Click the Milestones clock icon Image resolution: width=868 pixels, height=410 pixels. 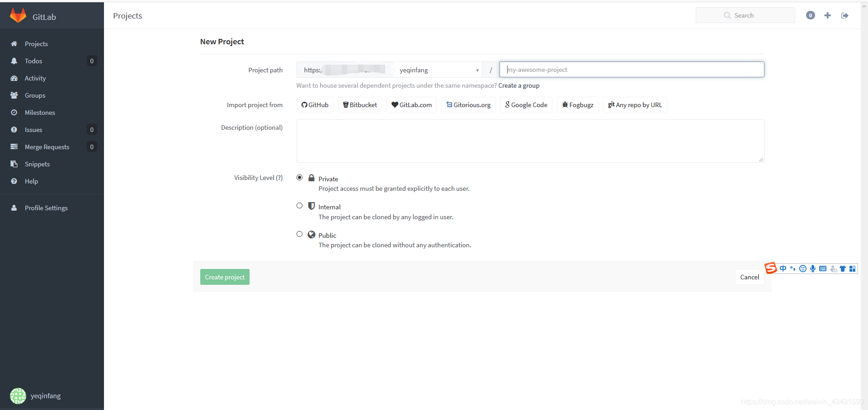(x=14, y=113)
